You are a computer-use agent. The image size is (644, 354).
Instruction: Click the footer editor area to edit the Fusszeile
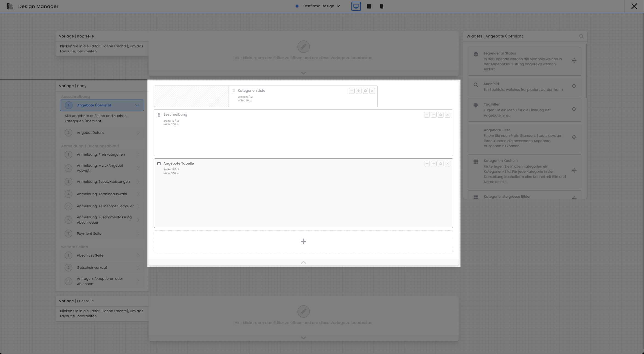coord(303,311)
